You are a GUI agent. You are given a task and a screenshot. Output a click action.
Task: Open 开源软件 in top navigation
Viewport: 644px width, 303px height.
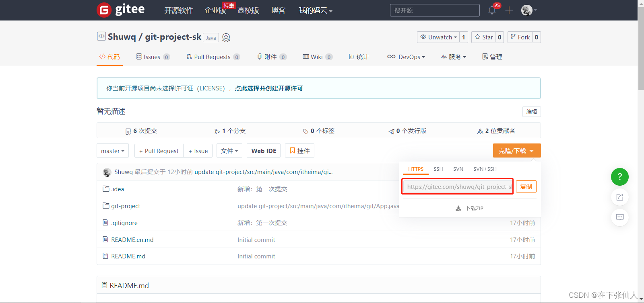pos(179,10)
